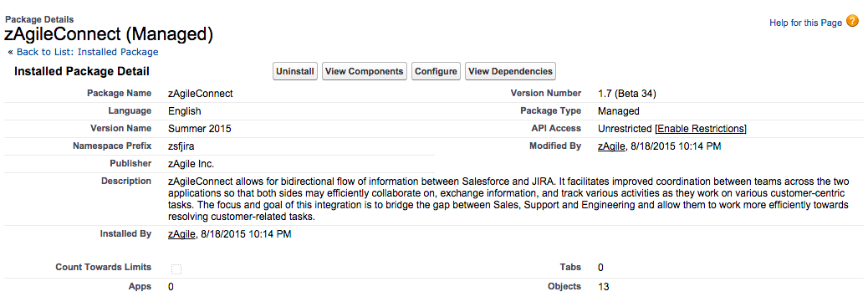Open zAgile user link in Modified By
868x307 pixels.
[611, 146]
